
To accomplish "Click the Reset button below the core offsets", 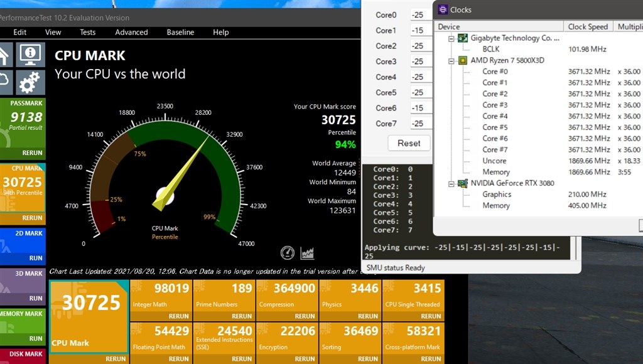I will click(x=409, y=143).
